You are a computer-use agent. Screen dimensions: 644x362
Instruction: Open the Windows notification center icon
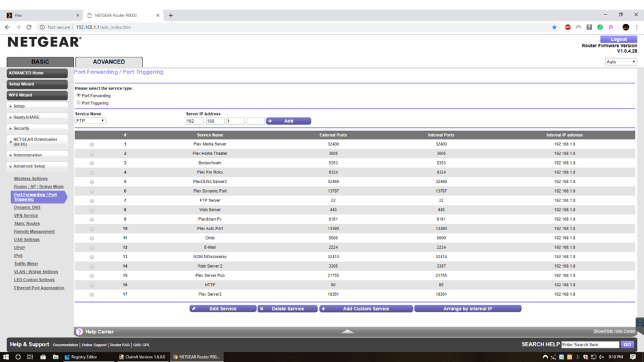(x=633, y=357)
